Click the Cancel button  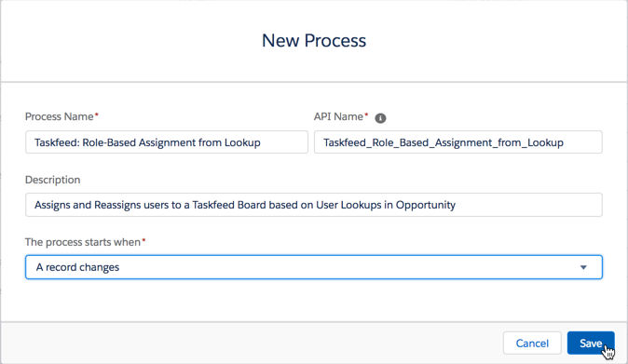(532, 343)
